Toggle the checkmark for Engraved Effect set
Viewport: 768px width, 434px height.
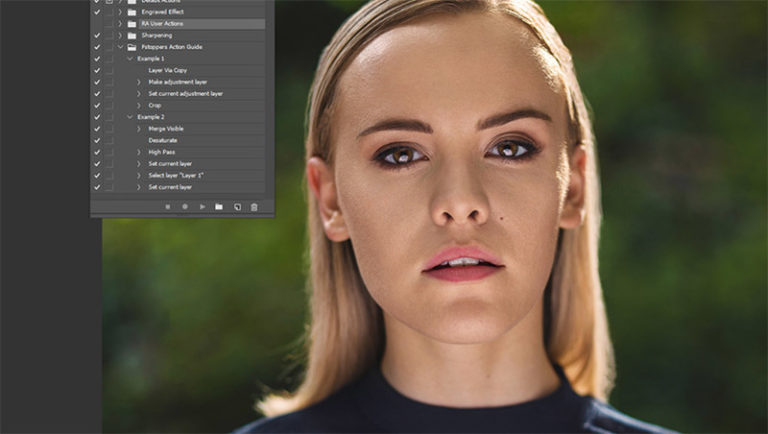(97, 12)
